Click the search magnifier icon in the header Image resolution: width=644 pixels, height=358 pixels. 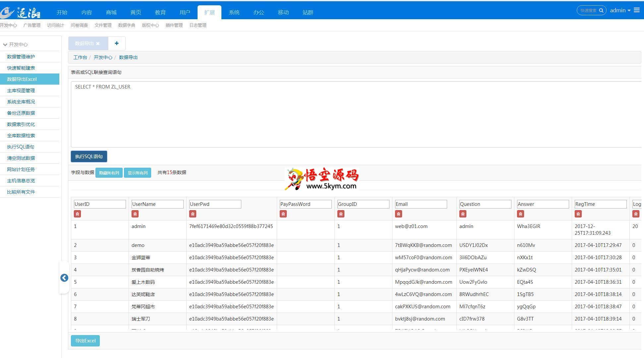(601, 10)
